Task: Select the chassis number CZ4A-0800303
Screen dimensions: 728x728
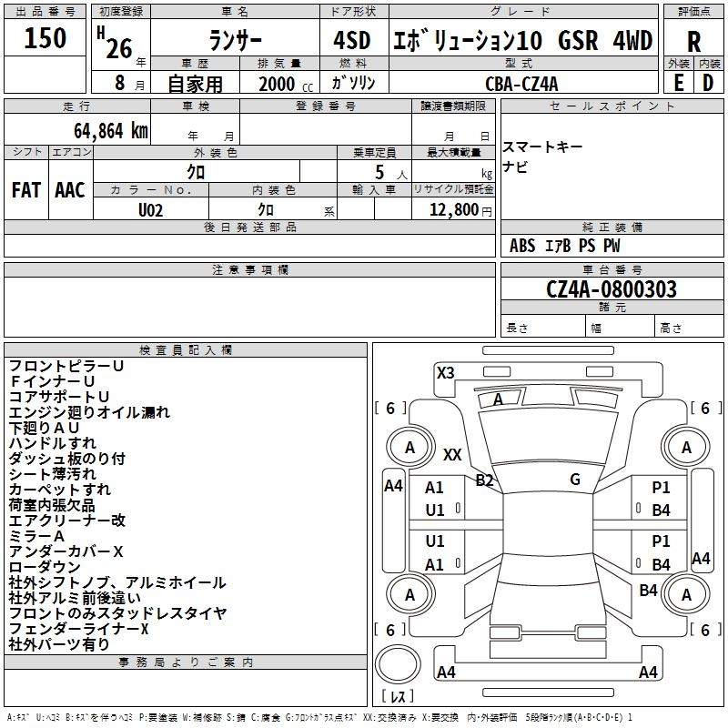Action: [612, 289]
